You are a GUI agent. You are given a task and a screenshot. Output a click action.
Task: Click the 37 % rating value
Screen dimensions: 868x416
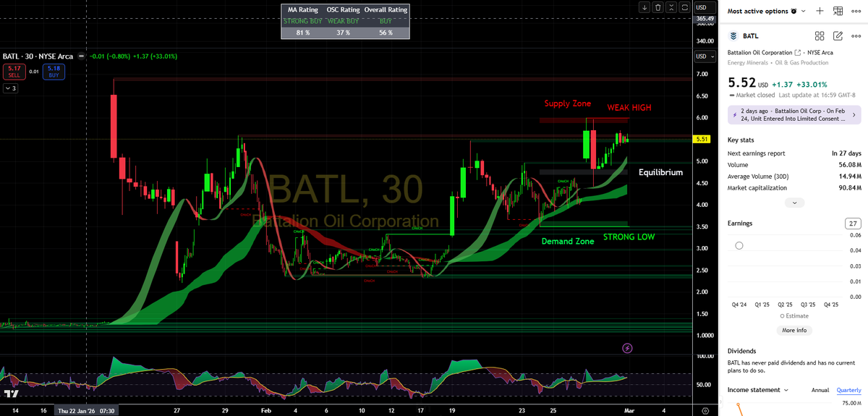344,33
